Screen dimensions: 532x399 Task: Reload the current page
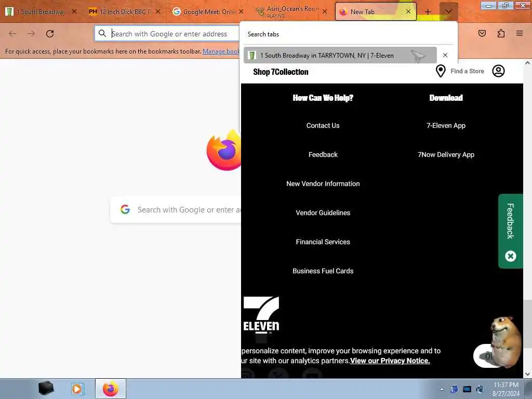coord(50,34)
